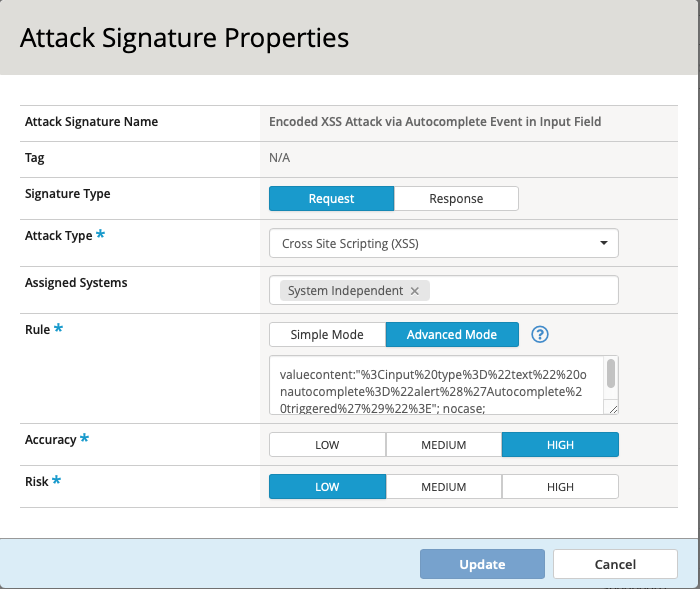Open the Rule help question mark icon

point(541,335)
